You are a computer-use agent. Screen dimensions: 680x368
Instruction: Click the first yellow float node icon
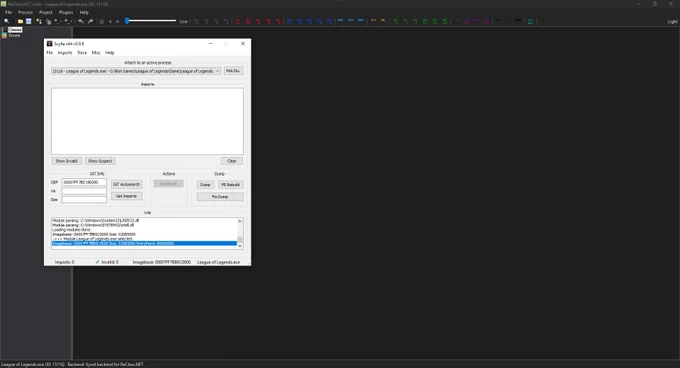coord(373,21)
